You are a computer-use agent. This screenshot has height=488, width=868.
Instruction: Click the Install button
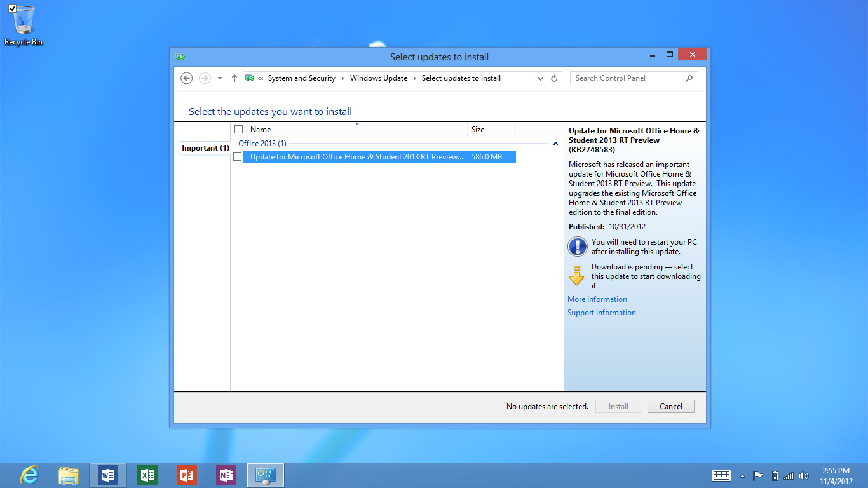pos(619,407)
